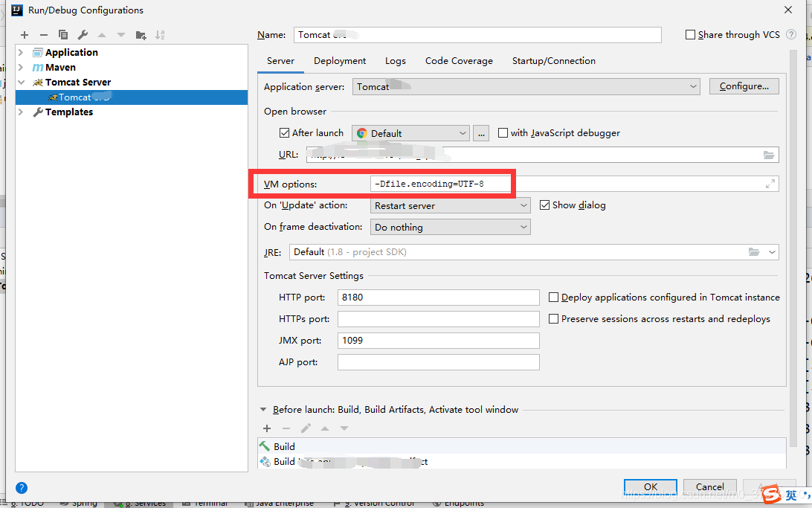This screenshot has height=508, width=812.
Task: Open the Application server dropdown
Action: pos(526,86)
